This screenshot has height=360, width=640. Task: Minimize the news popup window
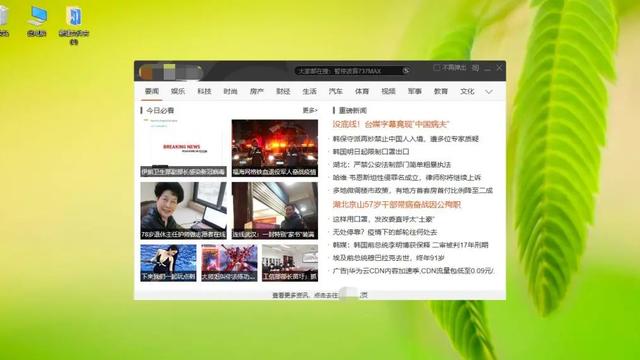487,68
